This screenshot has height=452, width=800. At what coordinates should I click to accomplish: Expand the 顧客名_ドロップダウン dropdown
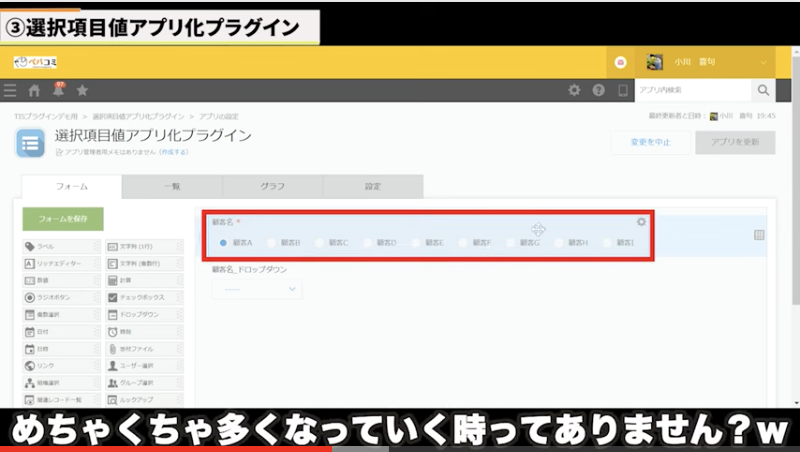pyautogui.click(x=256, y=288)
